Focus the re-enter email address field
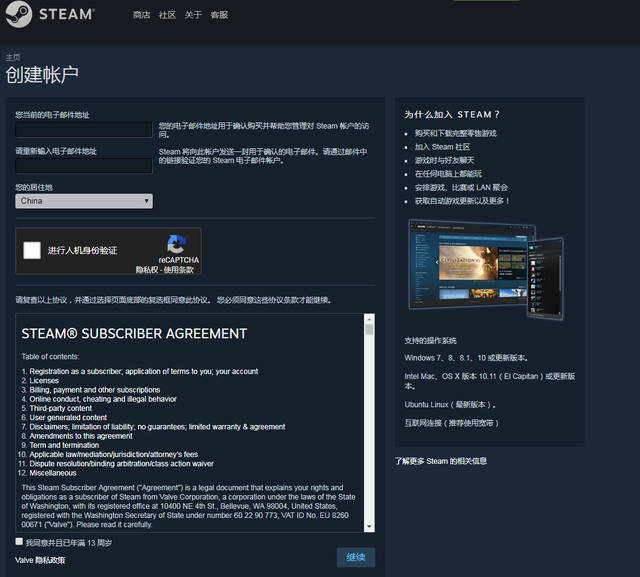Viewport: 640px width, 577px height. click(x=84, y=166)
